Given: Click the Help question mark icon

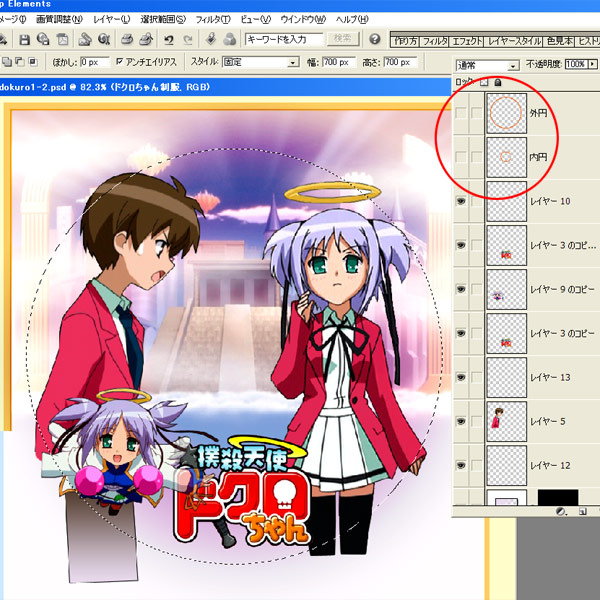Looking at the screenshot, I should (375, 39).
